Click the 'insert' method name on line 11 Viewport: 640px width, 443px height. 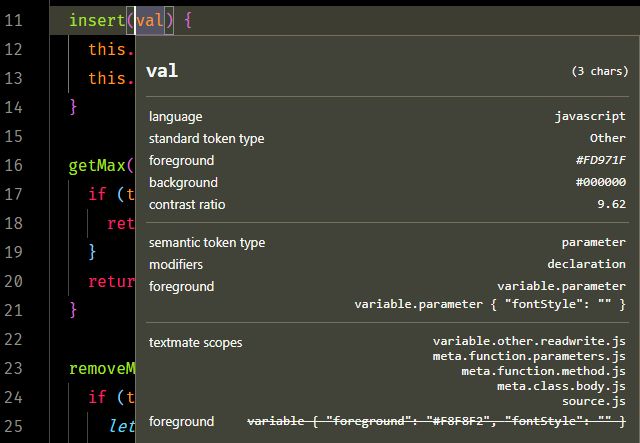[x=97, y=20]
